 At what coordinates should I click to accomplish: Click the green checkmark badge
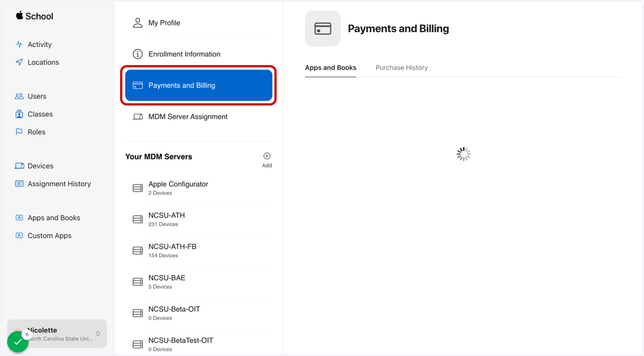[18, 342]
